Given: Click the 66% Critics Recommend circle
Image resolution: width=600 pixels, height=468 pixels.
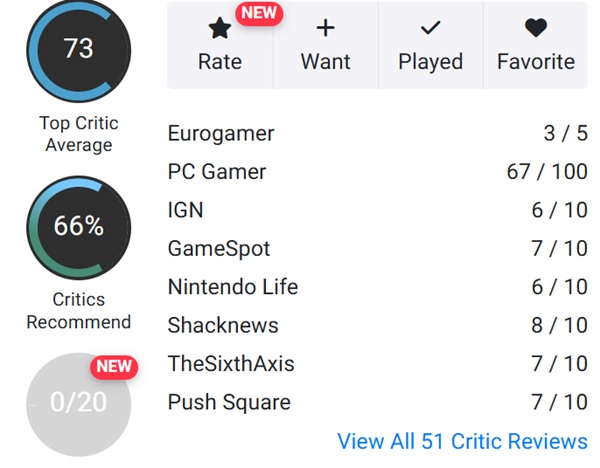Looking at the screenshot, I should tap(78, 227).
